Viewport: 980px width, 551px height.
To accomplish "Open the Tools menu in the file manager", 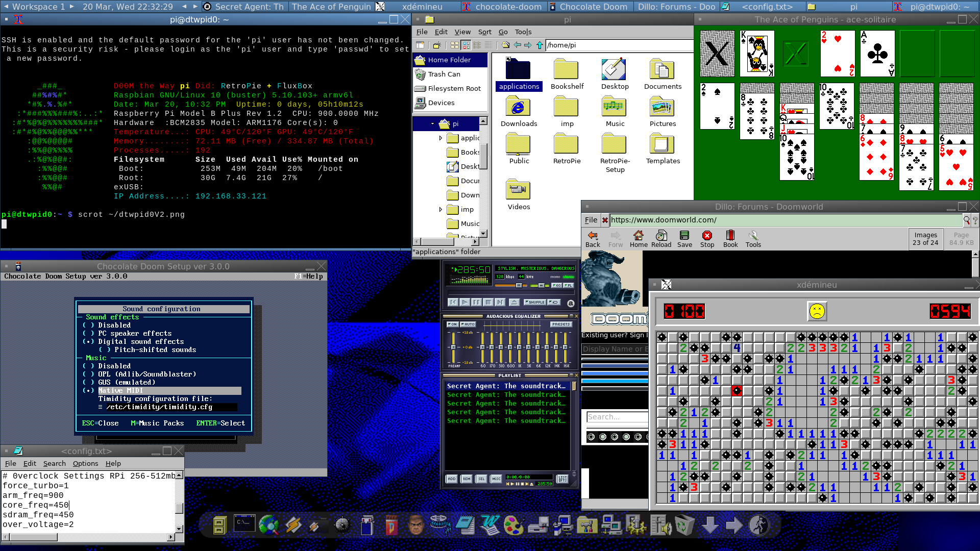I will click(x=523, y=32).
